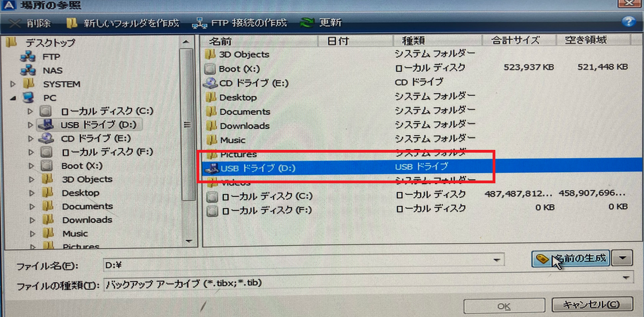644x317 pixels.
Task: Expand ローカル ディスク (C:) in tree
Action: coord(31,111)
